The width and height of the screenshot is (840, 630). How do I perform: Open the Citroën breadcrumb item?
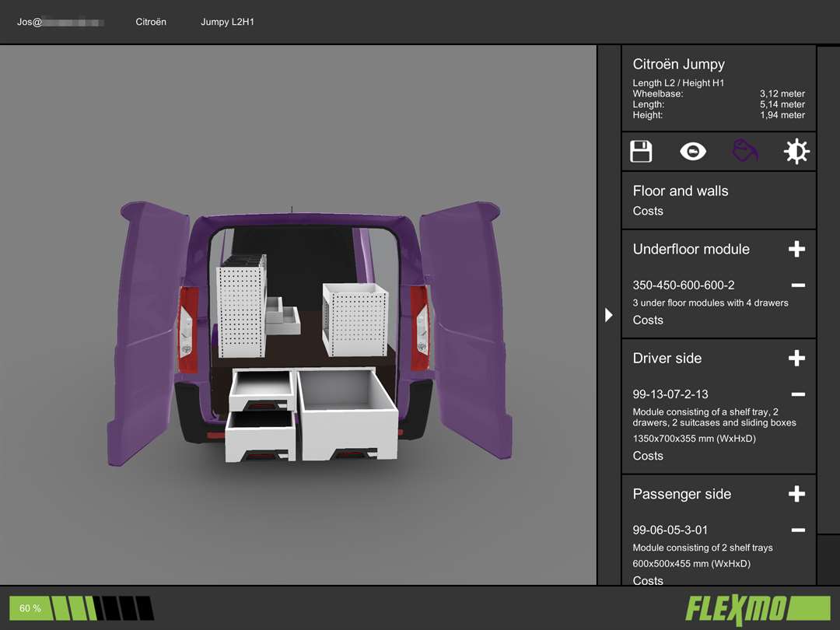coord(151,22)
